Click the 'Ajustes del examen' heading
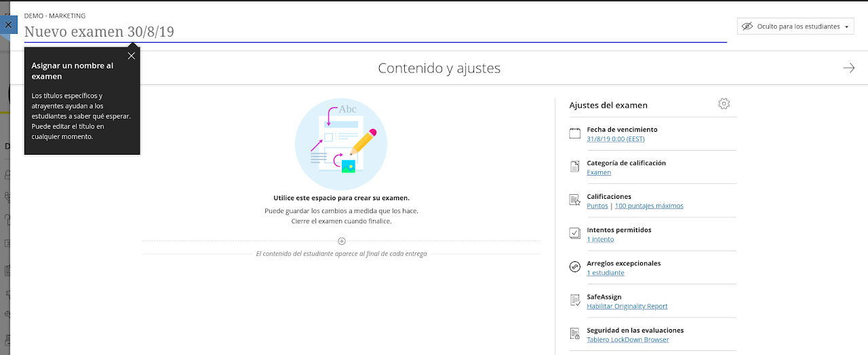868x355 pixels. coord(608,105)
